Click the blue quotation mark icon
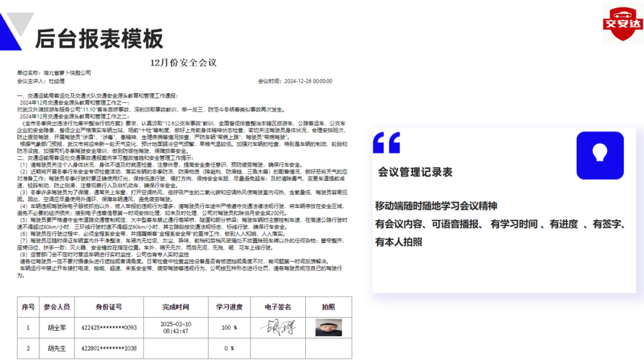644x363 pixels. (386, 143)
